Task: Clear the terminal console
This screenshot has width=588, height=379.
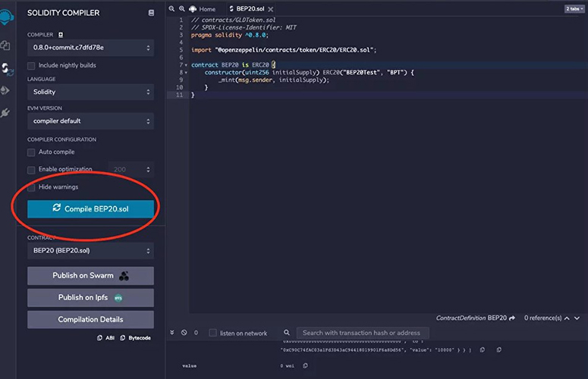Action: [184, 333]
